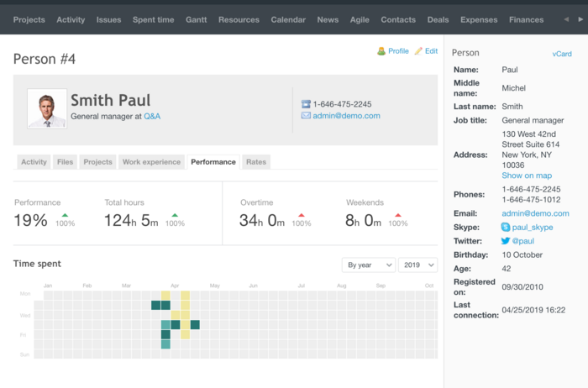Viewport: 588px width, 388px height.
Task: Click the red Overtime trend arrow
Action: (302, 215)
